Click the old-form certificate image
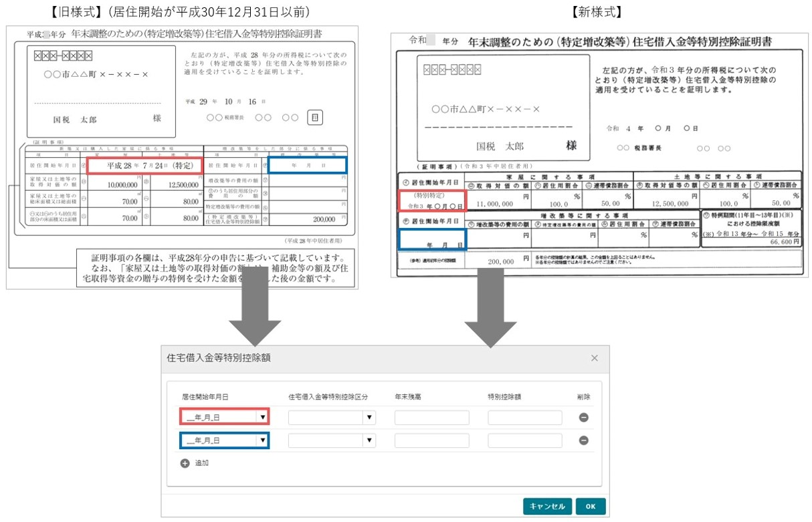This screenshot has width=812, height=522. coord(182,156)
